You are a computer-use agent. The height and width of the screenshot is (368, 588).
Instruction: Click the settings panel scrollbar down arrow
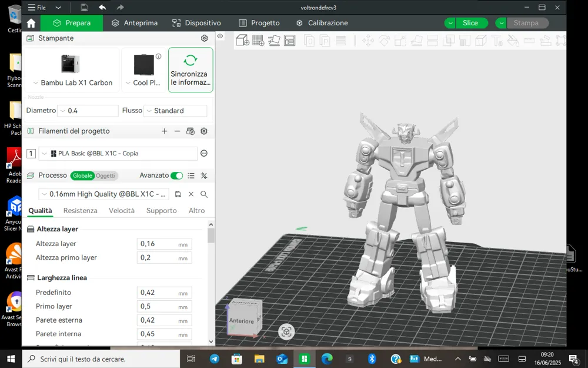click(211, 342)
